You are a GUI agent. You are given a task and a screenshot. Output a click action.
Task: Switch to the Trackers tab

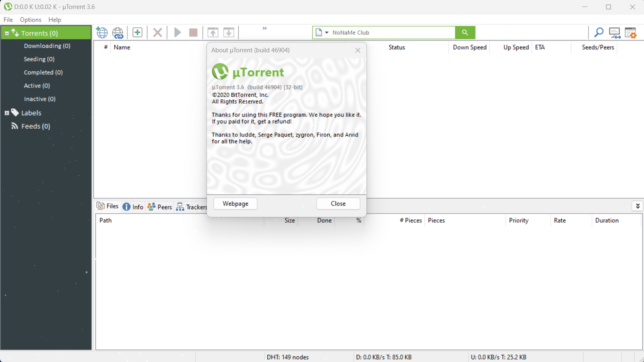[x=192, y=207]
